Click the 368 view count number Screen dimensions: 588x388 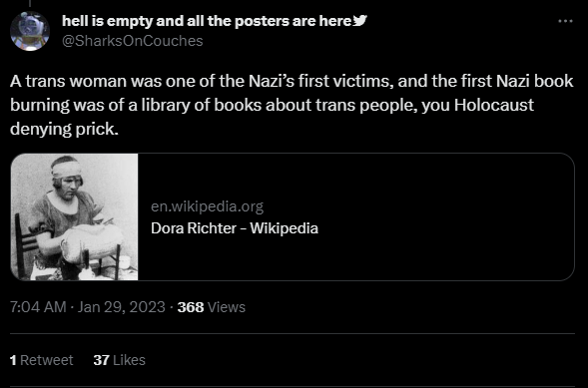tap(191, 307)
